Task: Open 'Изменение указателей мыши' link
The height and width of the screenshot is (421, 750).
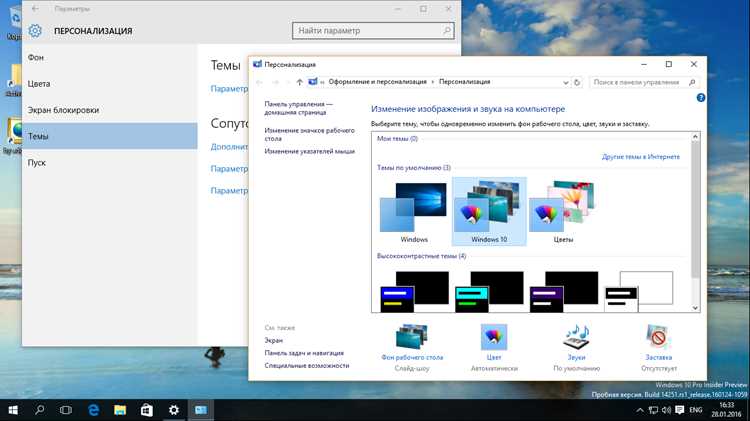Action: point(309,151)
